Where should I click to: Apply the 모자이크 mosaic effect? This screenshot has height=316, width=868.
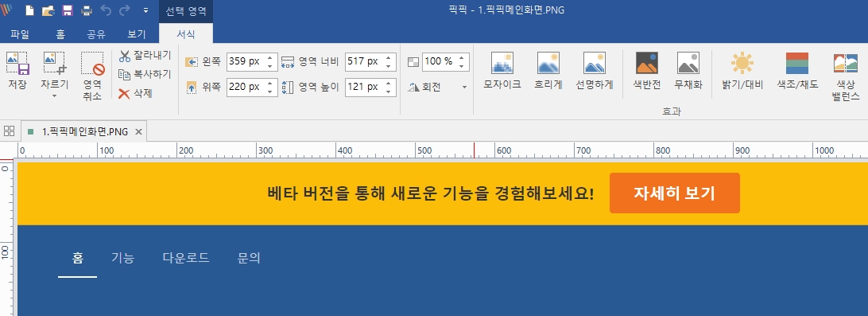[x=502, y=71]
